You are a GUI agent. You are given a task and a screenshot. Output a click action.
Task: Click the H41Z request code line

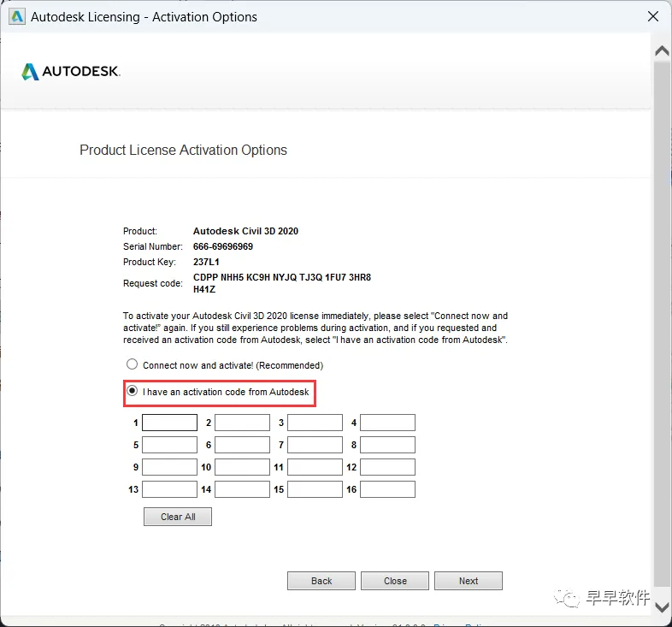(204, 289)
